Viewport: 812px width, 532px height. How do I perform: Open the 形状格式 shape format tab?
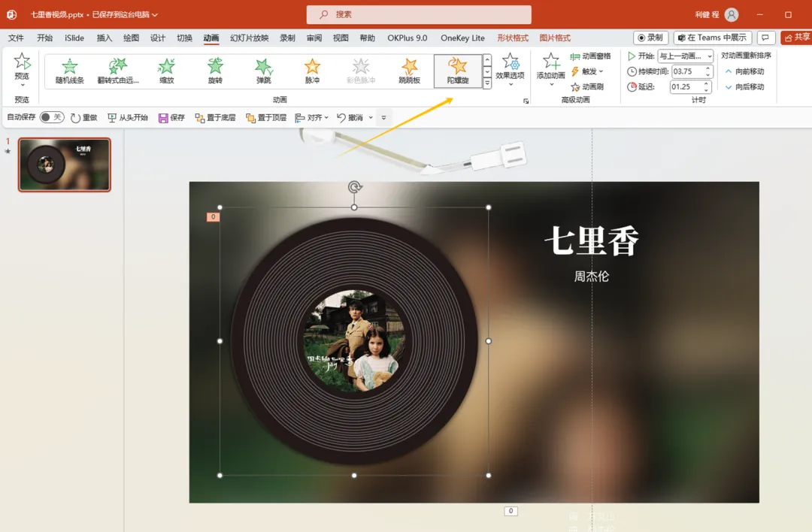[x=513, y=38]
